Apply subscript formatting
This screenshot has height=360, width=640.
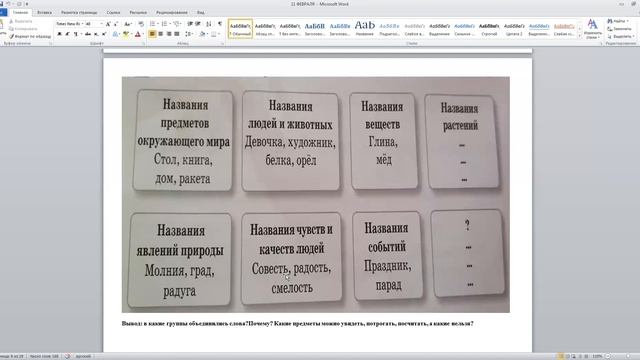[x=96, y=34]
